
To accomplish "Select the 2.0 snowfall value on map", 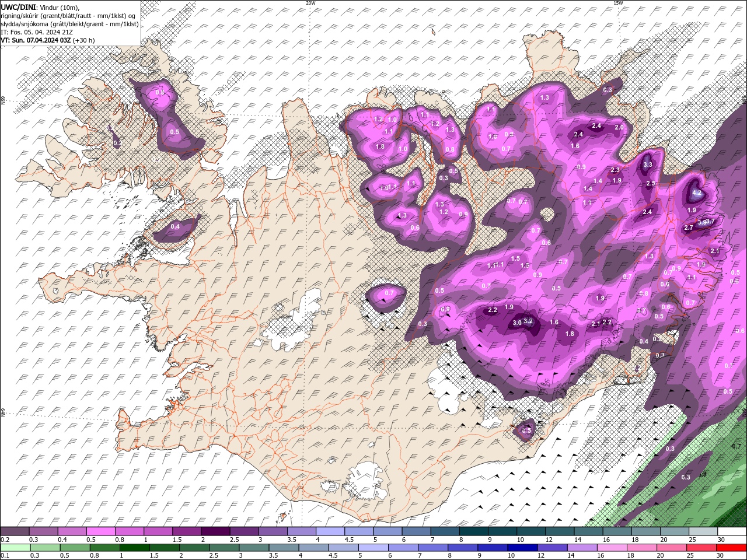I will click(x=619, y=127).
